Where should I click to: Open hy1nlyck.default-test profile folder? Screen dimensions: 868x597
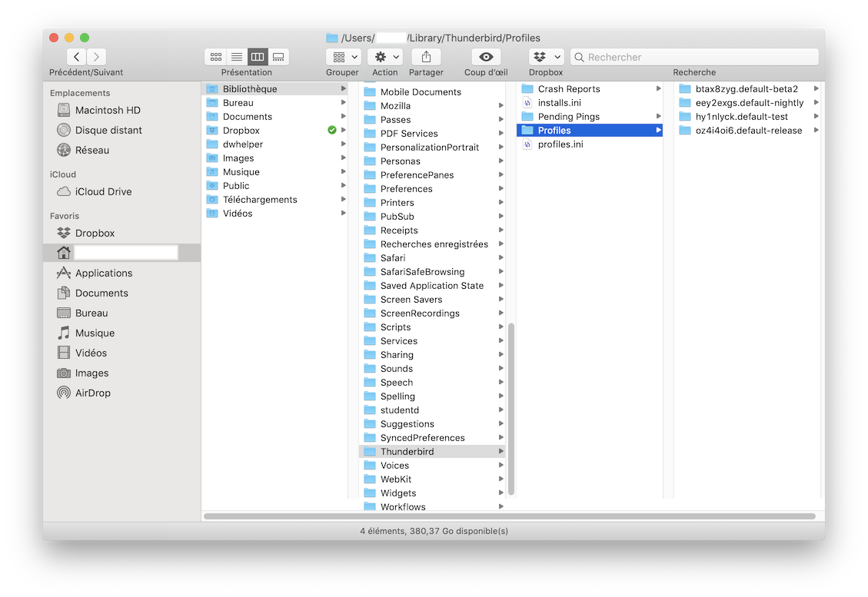click(747, 116)
